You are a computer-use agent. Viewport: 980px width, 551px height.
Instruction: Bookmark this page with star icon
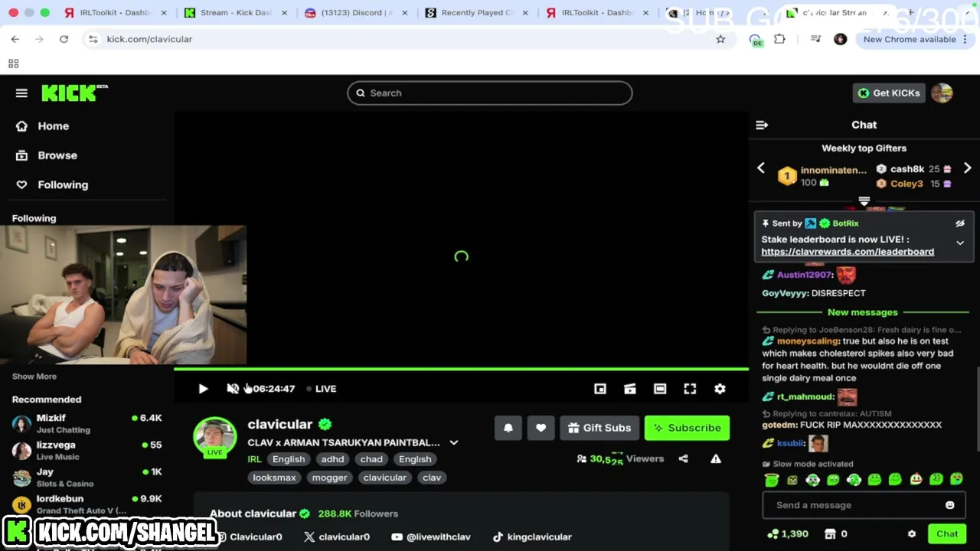[720, 39]
